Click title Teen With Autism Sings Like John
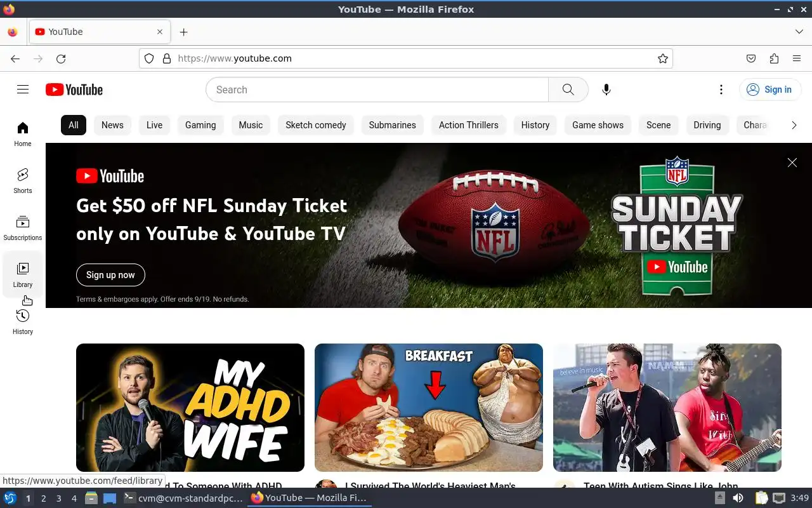 pos(660,486)
